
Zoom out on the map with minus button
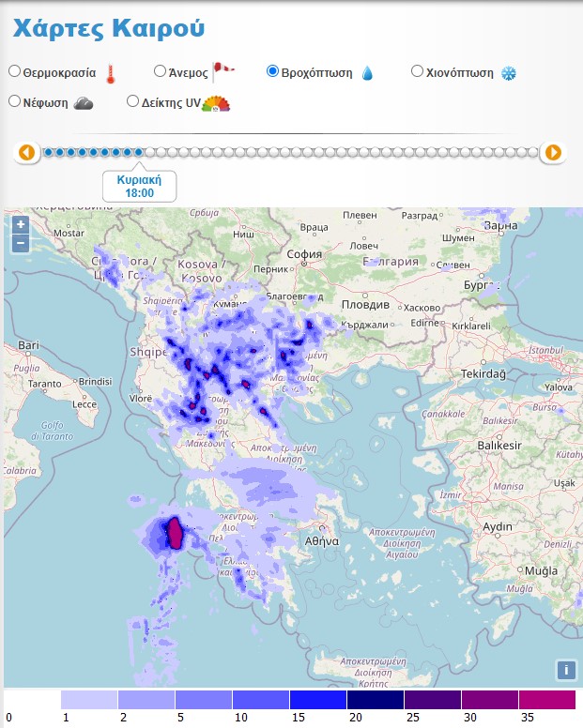tap(21, 243)
